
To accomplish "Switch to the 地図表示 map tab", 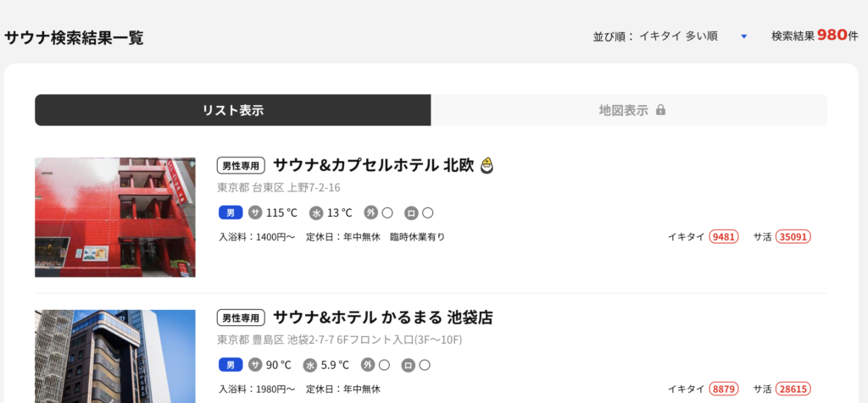I will click(x=630, y=110).
